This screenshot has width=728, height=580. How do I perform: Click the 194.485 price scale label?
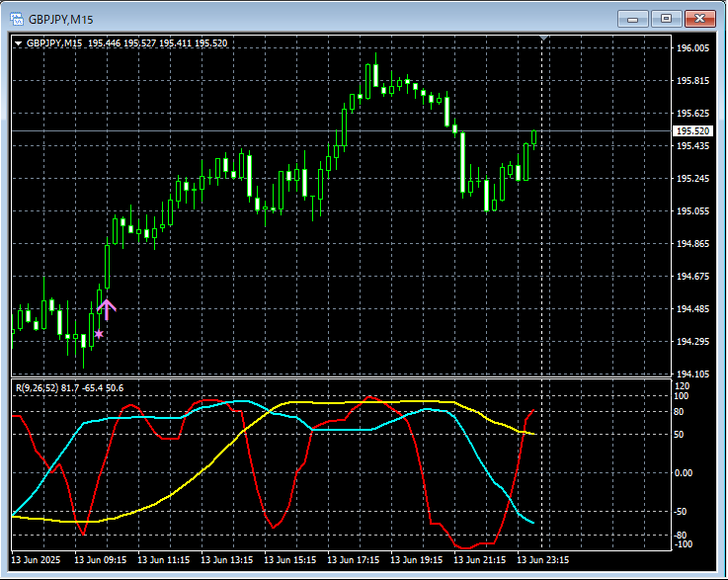pyautogui.click(x=692, y=309)
